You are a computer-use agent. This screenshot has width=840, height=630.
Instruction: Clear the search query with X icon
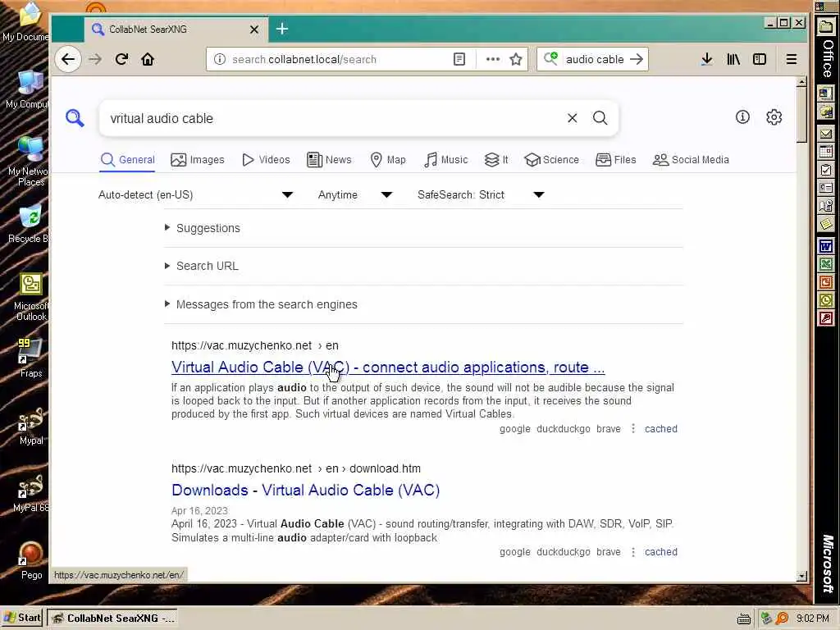coord(572,118)
